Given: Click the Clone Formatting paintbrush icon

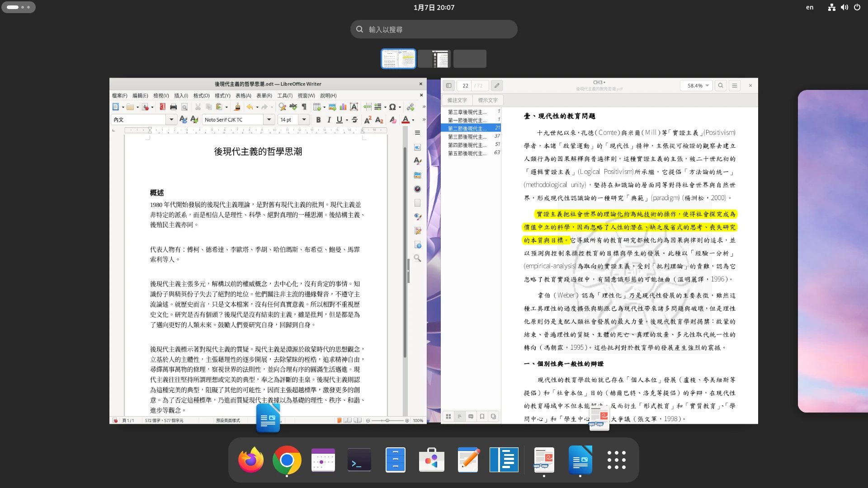Looking at the screenshot, I should (x=237, y=107).
